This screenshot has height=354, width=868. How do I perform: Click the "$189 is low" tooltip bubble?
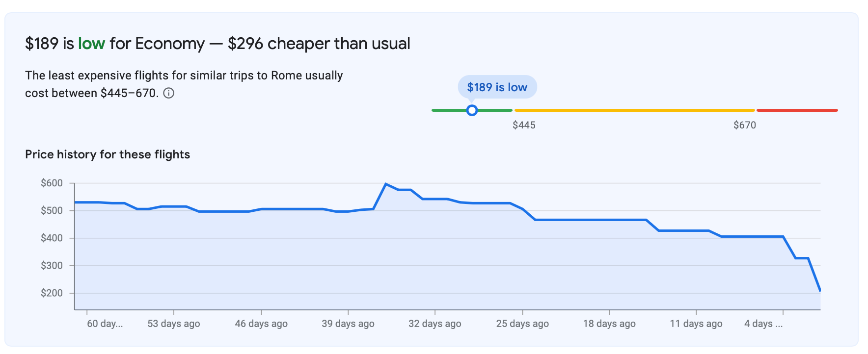pyautogui.click(x=497, y=87)
